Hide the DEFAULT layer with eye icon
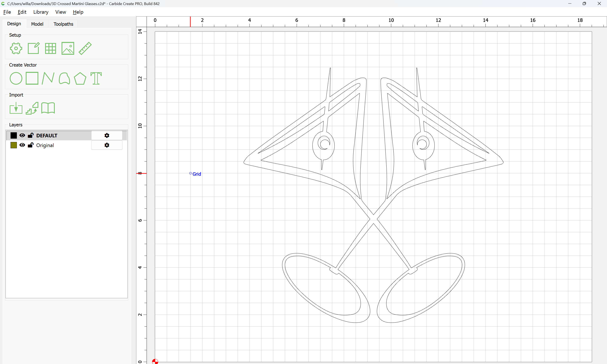This screenshot has width=607, height=364. 22,135
